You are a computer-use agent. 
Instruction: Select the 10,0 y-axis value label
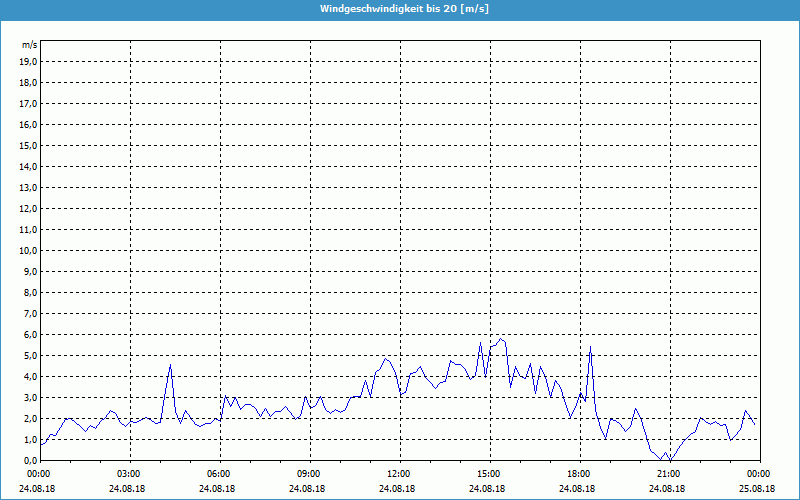(x=28, y=250)
